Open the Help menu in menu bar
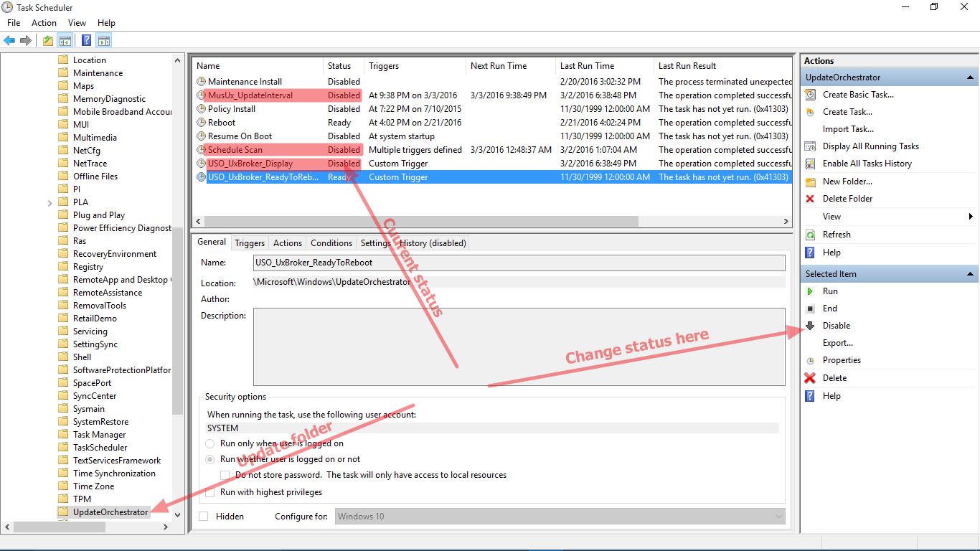Viewport: 980px width, 551px height. pyautogui.click(x=106, y=23)
